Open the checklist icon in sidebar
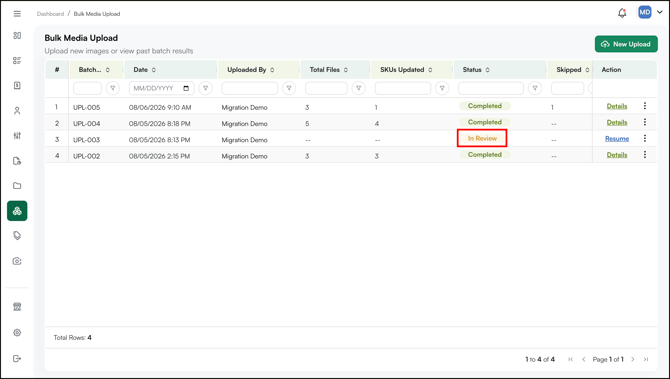670x379 pixels. pos(17,61)
